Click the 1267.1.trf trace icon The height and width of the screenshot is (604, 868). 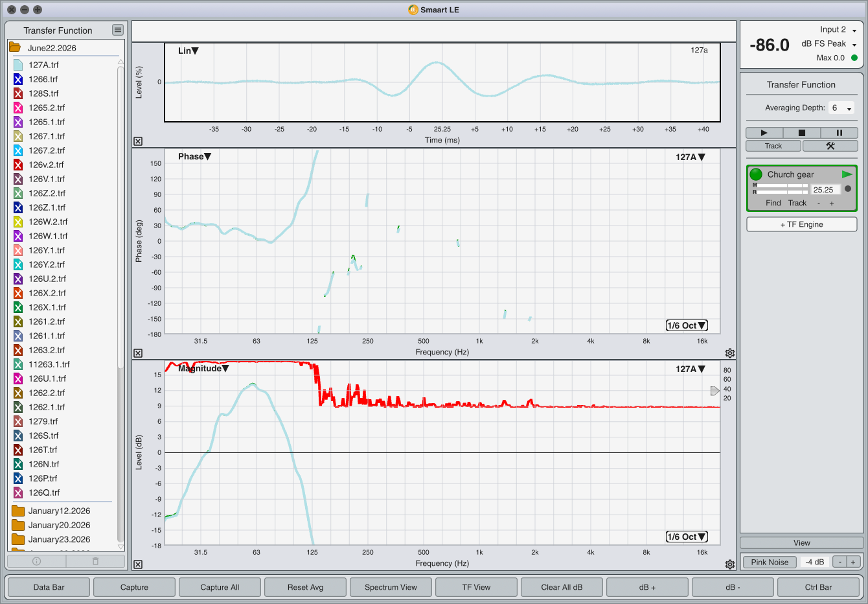18,136
